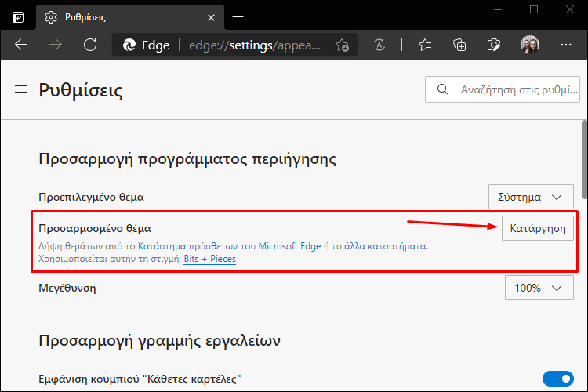Add this page to favorites star
588x392 pixels.
tap(342, 45)
